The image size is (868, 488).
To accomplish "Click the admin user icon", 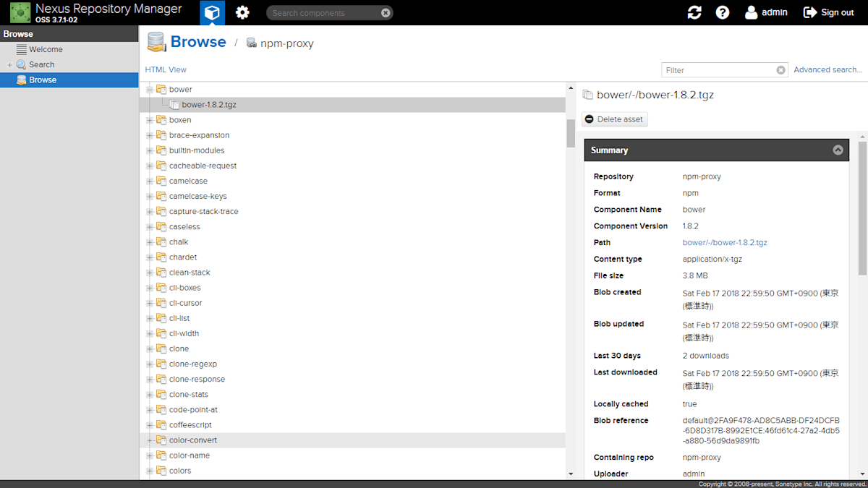I will pyautogui.click(x=752, y=12).
